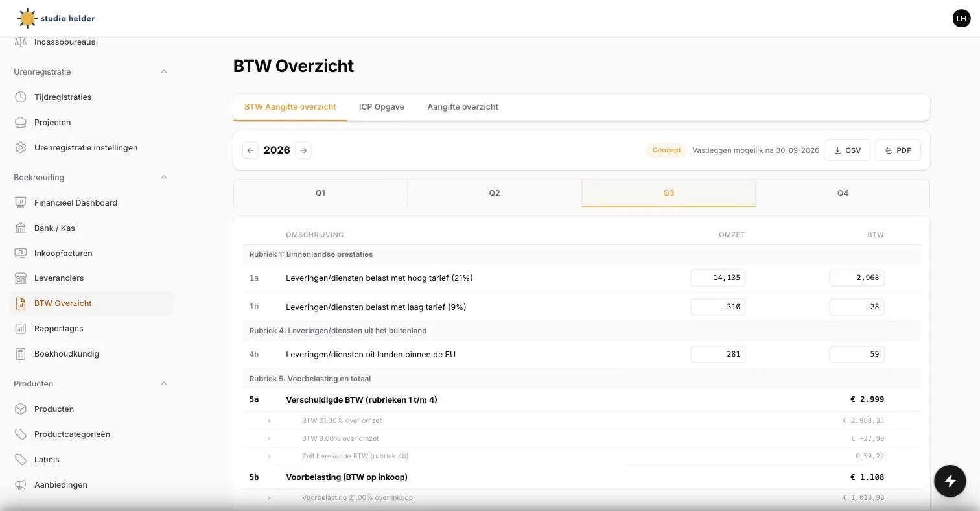Open the LH user avatar menu
This screenshot has height=511, width=980.
tap(961, 18)
